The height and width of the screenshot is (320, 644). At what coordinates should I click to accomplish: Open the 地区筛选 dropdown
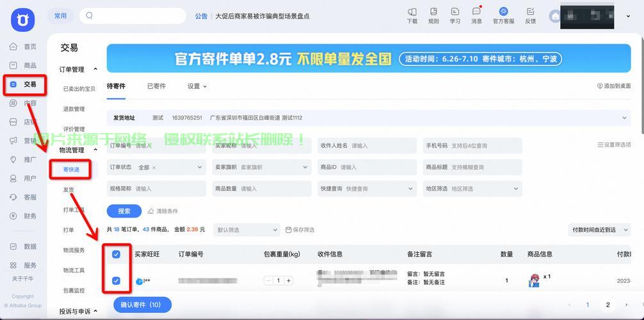[472, 189]
